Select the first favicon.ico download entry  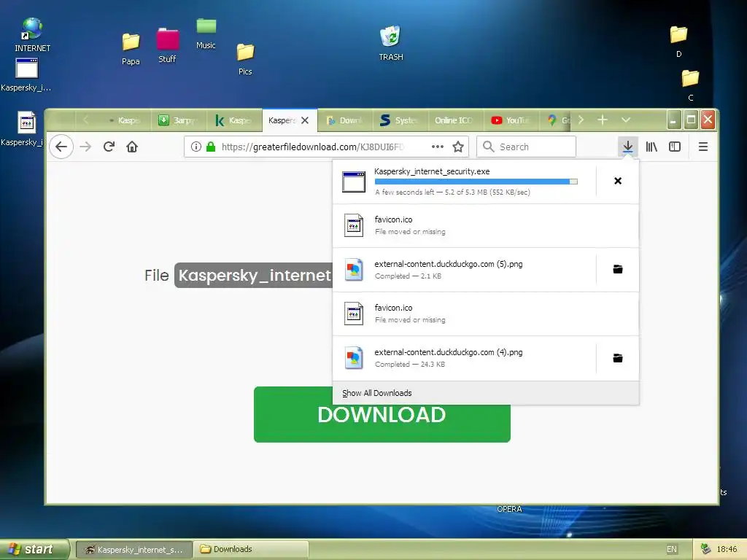pos(485,226)
